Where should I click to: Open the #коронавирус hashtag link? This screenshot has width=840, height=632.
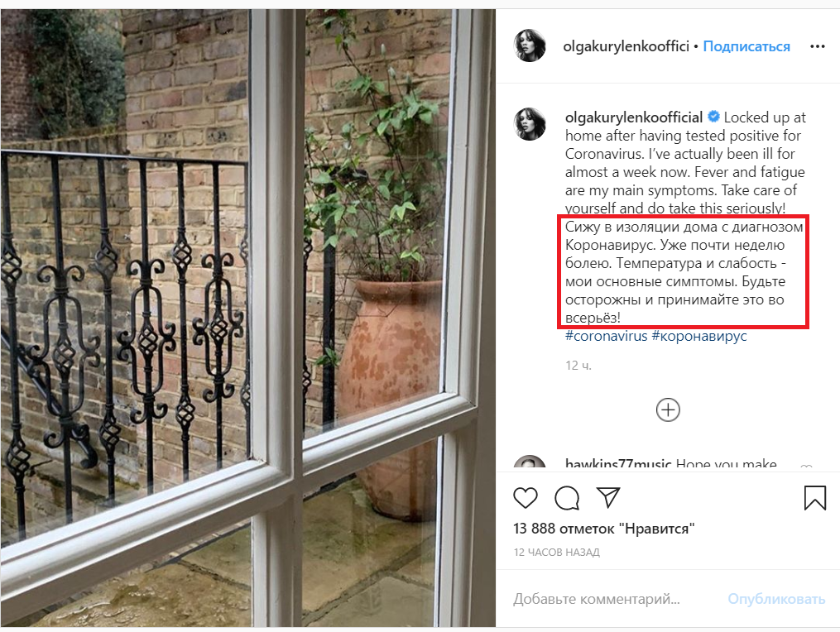click(x=698, y=337)
